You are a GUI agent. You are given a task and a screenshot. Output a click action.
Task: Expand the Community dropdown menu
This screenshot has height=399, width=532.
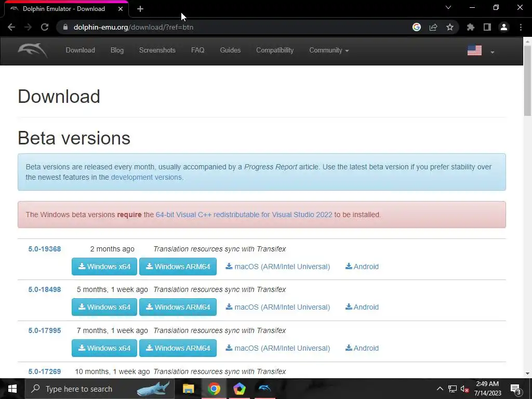coord(329,50)
